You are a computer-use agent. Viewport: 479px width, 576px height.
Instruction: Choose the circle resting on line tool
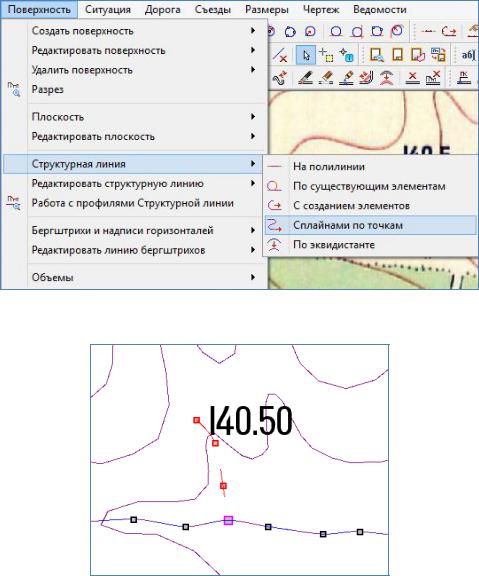click(336, 32)
